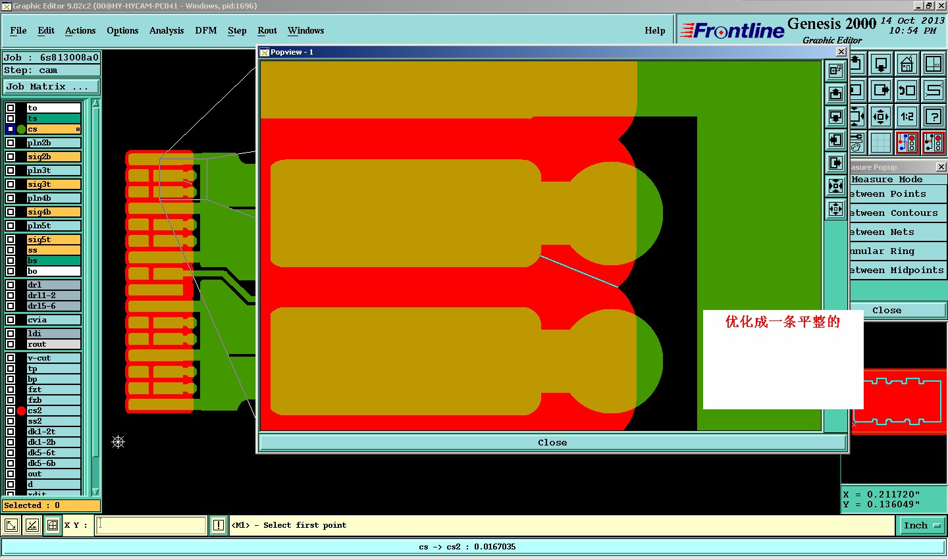Toggle the checkbox for layer 'rout'
948x560 pixels.
[11, 344]
